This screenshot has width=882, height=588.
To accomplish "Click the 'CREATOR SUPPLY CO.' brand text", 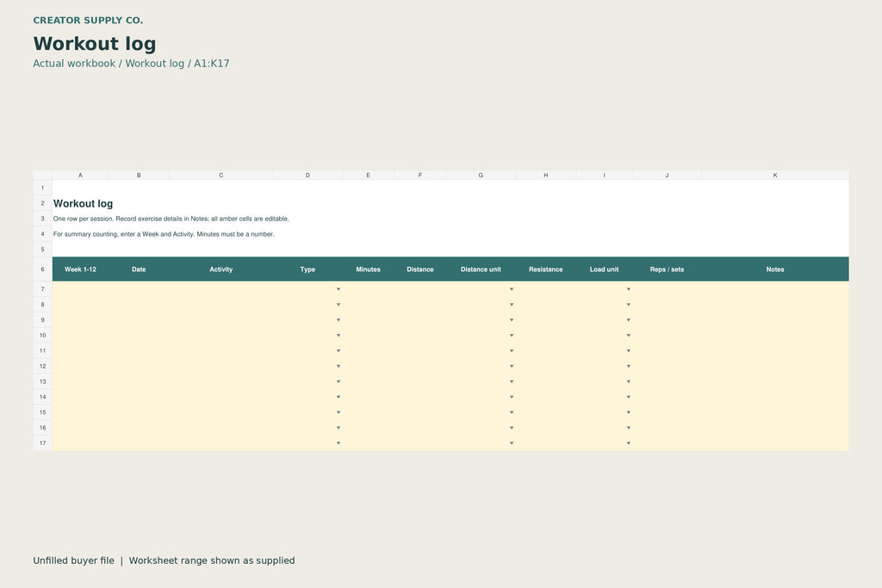I will click(x=89, y=21).
